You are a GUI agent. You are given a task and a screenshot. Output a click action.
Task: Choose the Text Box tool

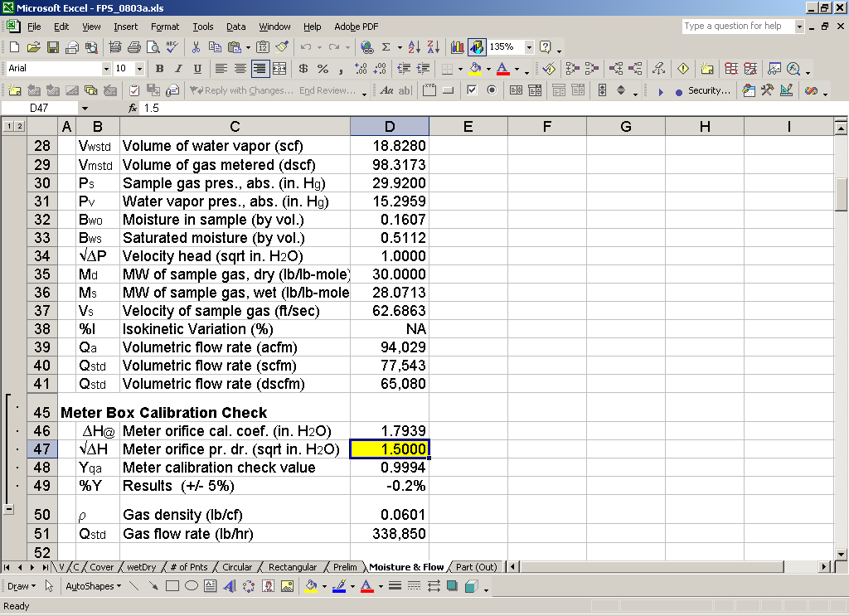210,586
